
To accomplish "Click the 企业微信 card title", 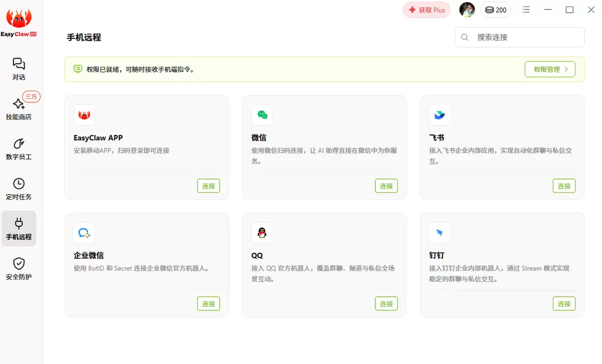I will (89, 255).
